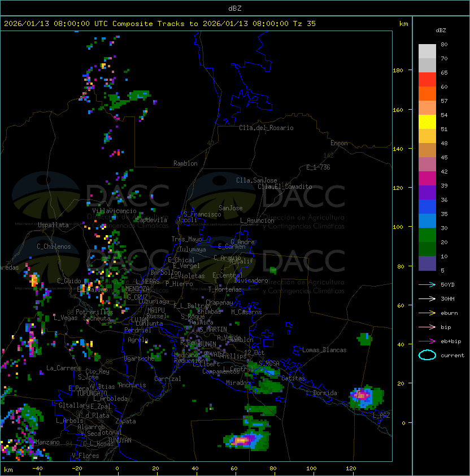Click the 'C_Chilenos' map label
This screenshot has height=476, width=470.
54,246
